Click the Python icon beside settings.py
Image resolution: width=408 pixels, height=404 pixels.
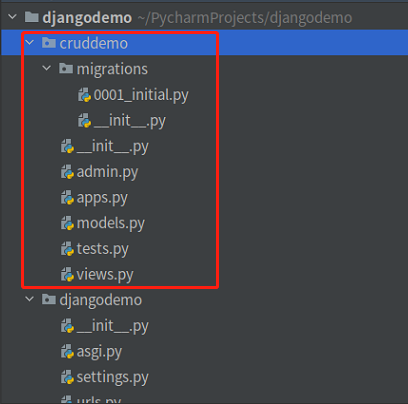[x=67, y=377]
